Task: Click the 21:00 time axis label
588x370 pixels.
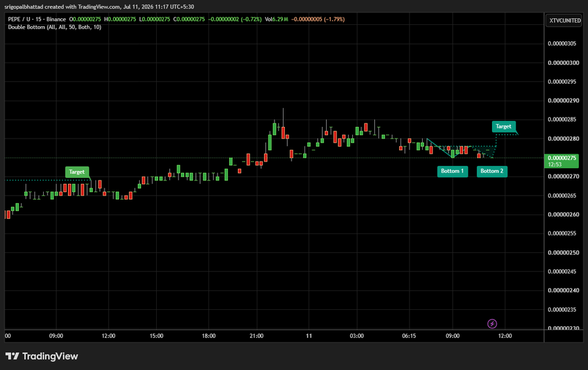Action: (x=257, y=336)
